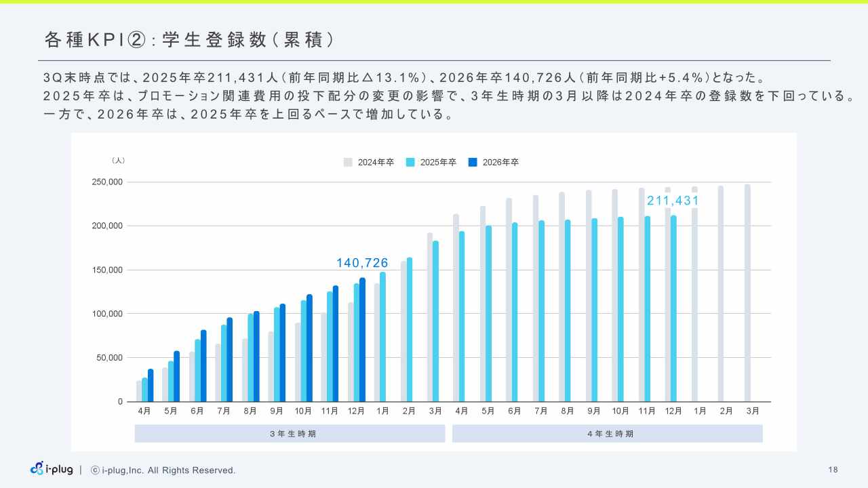Click the 2024年卒 gray legend swatch
Screen dimensions: 868x488
pos(348,163)
